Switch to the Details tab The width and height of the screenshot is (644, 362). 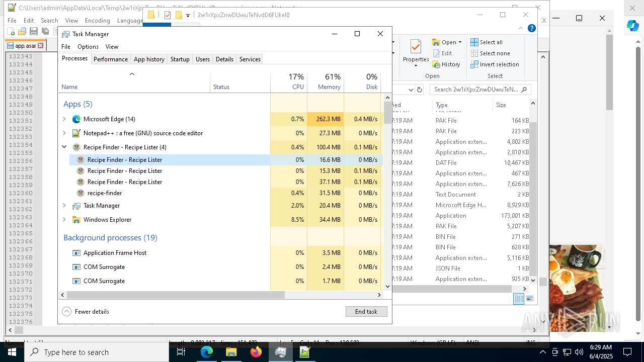pos(224,59)
